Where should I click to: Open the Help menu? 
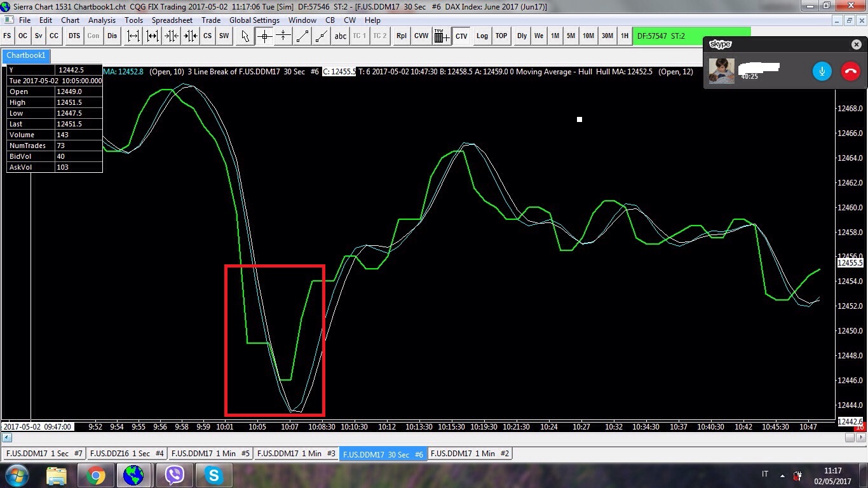click(x=372, y=20)
